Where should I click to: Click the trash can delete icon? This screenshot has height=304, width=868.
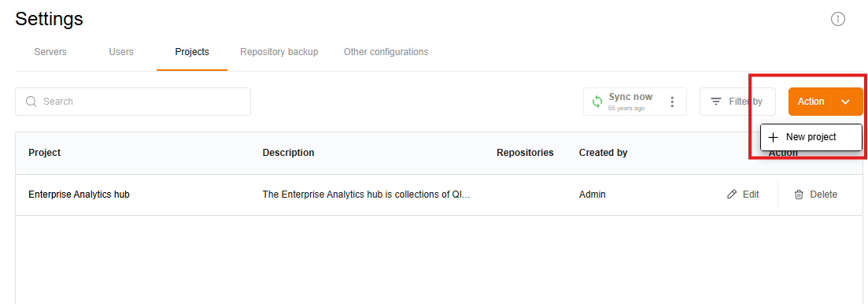pos(799,195)
